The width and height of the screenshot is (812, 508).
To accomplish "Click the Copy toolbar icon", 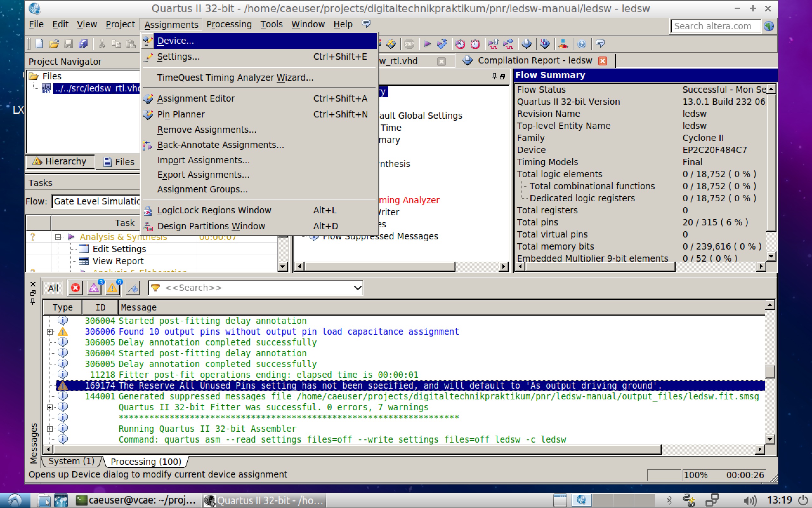I will coord(116,44).
